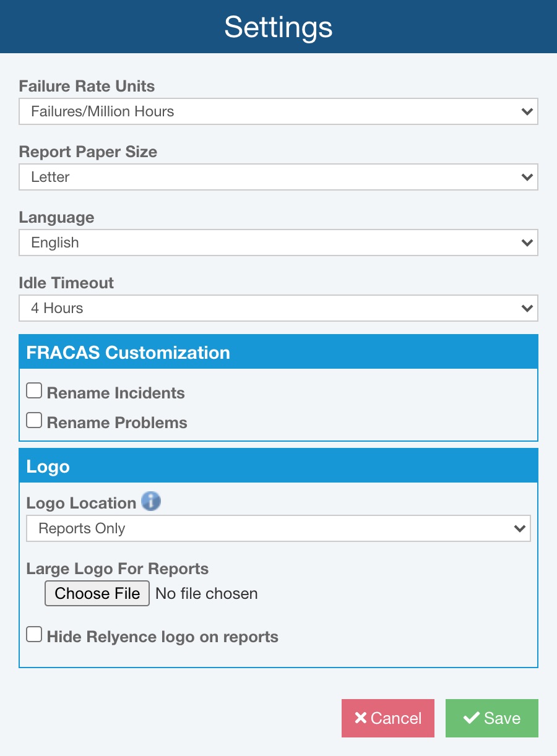The height and width of the screenshot is (756, 557).
Task: Expand the Report Paper Size dropdown
Action: (x=278, y=178)
